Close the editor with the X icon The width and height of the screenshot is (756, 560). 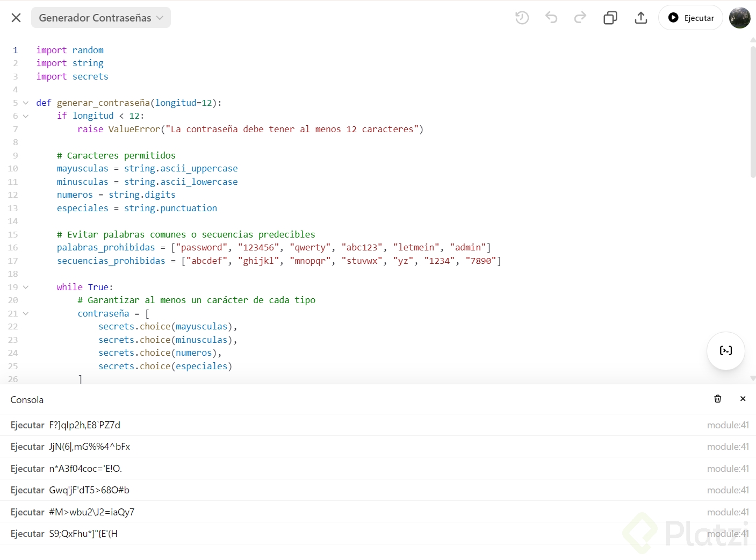point(16,18)
